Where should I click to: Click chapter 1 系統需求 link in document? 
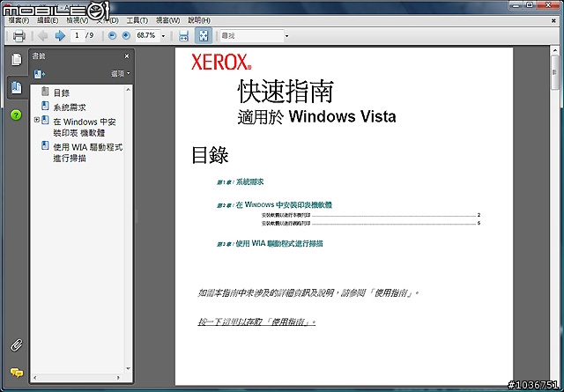[x=240, y=182]
